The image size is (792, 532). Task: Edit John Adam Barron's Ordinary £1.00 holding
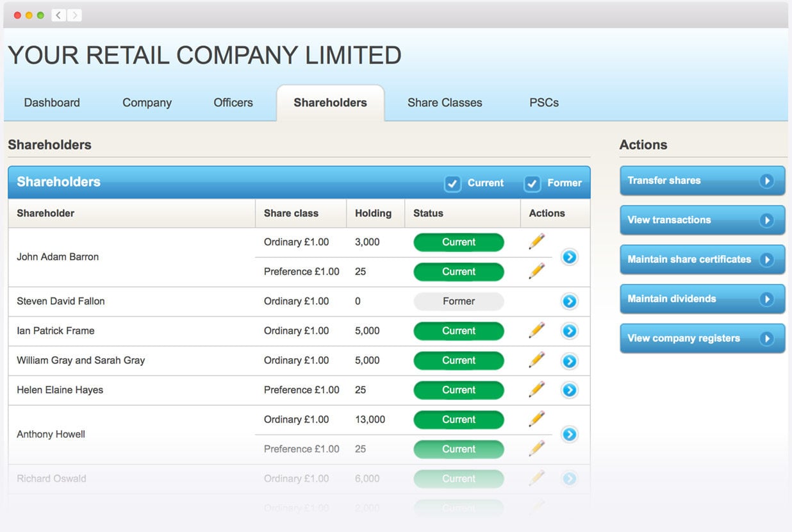[537, 242]
